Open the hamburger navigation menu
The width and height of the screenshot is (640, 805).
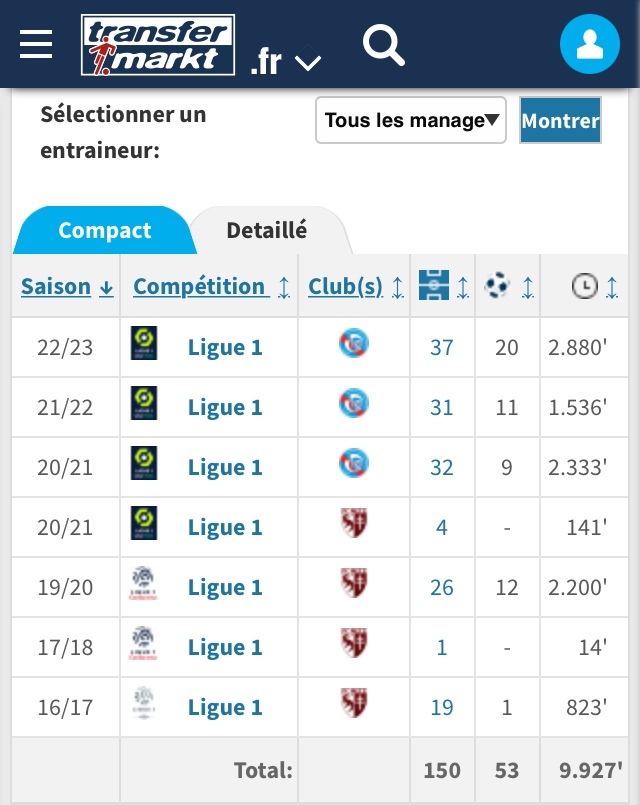(36, 45)
